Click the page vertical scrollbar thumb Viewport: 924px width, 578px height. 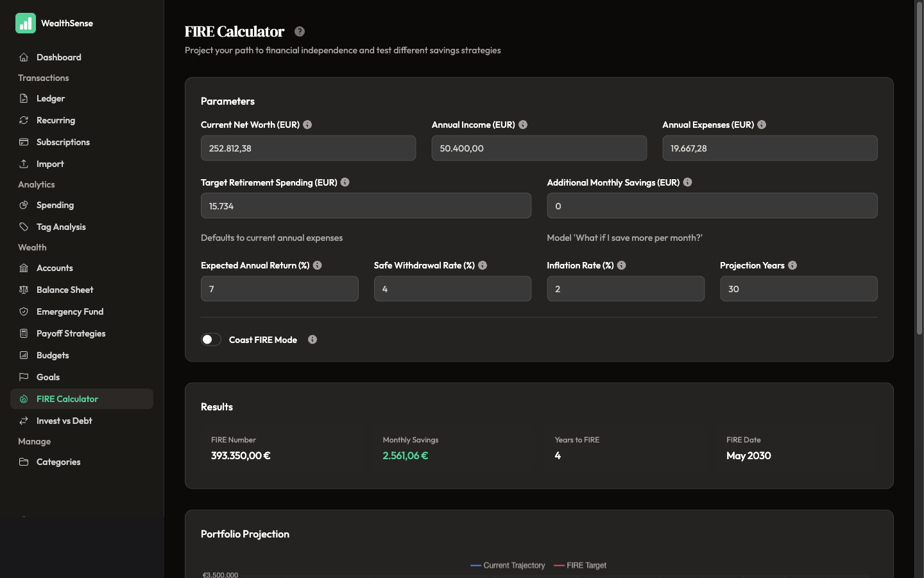pos(919,168)
